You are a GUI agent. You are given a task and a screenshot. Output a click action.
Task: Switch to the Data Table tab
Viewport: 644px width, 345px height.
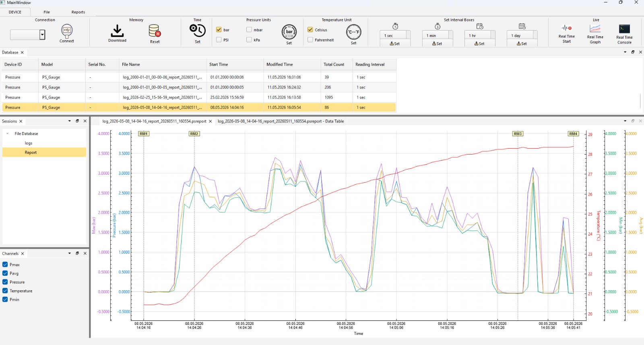tap(281, 121)
